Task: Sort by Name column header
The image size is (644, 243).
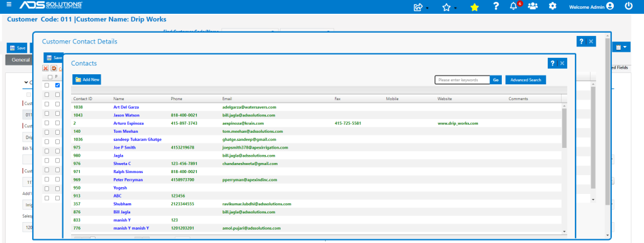Action: tap(119, 99)
